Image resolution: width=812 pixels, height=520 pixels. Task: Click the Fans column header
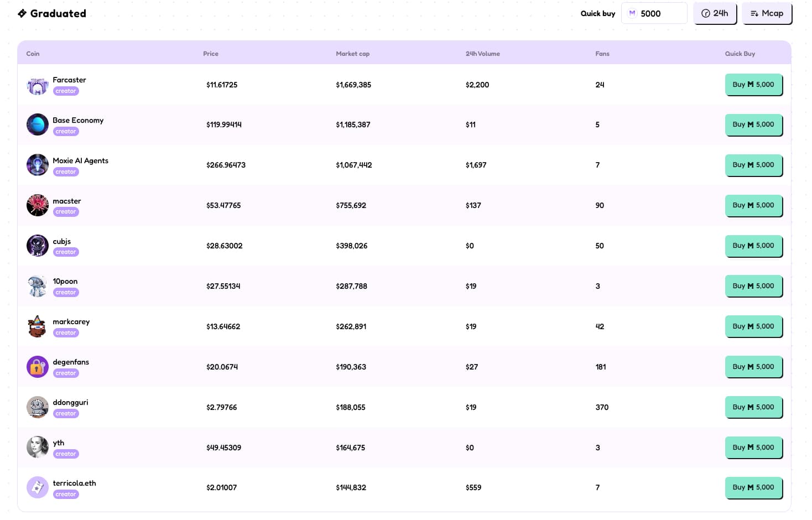pyautogui.click(x=602, y=54)
